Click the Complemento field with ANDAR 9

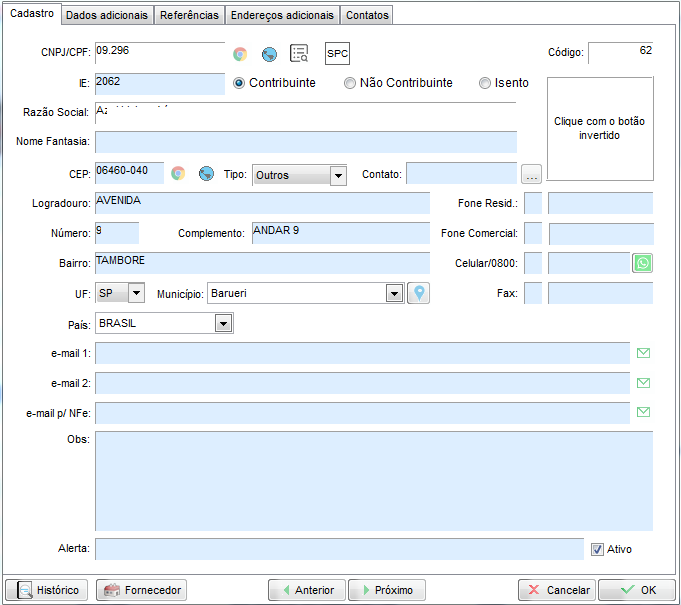[341, 233]
